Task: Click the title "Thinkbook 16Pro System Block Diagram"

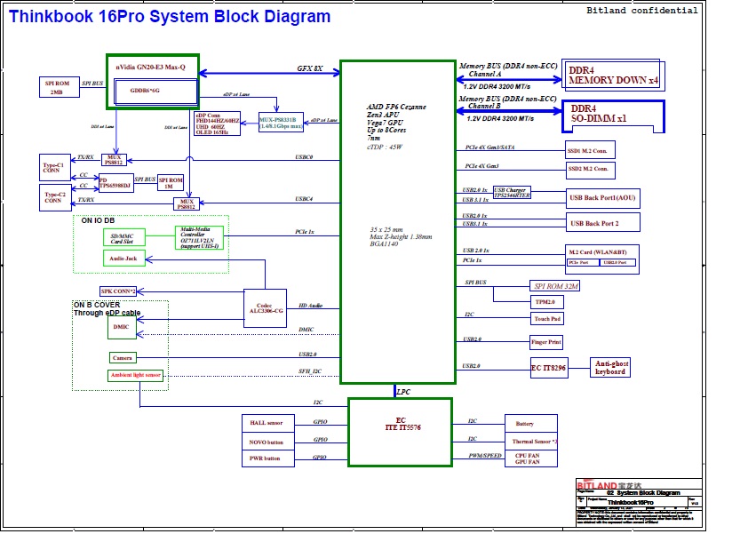Action: (170, 16)
